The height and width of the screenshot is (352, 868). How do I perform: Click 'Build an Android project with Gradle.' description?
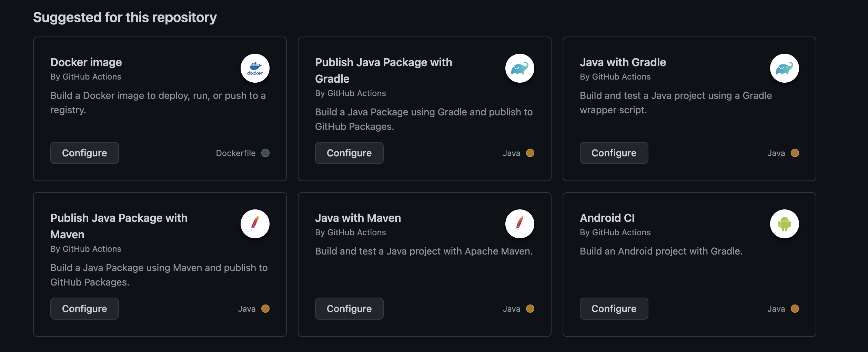coord(661,251)
